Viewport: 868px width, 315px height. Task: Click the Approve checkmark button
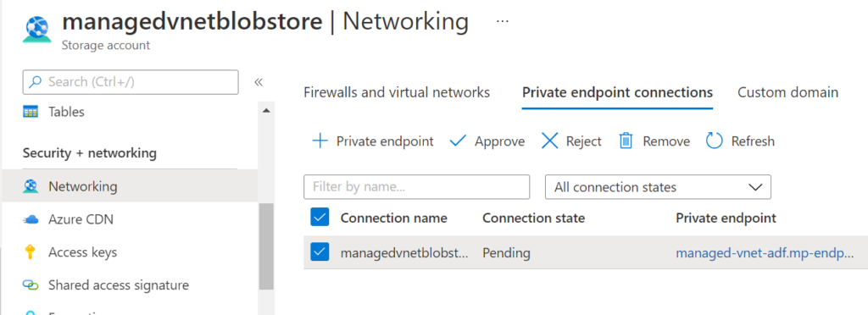coord(487,141)
